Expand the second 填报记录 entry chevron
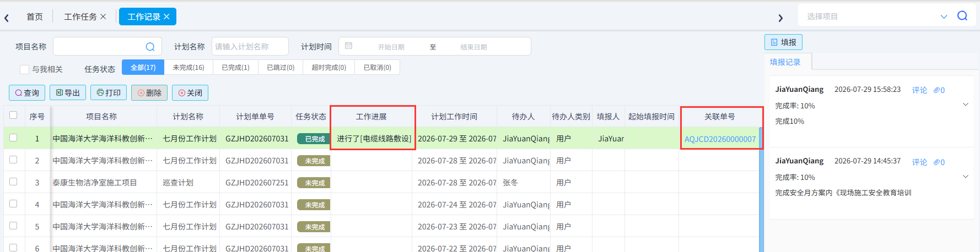Screen dimensions: 980x252 point(966,177)
